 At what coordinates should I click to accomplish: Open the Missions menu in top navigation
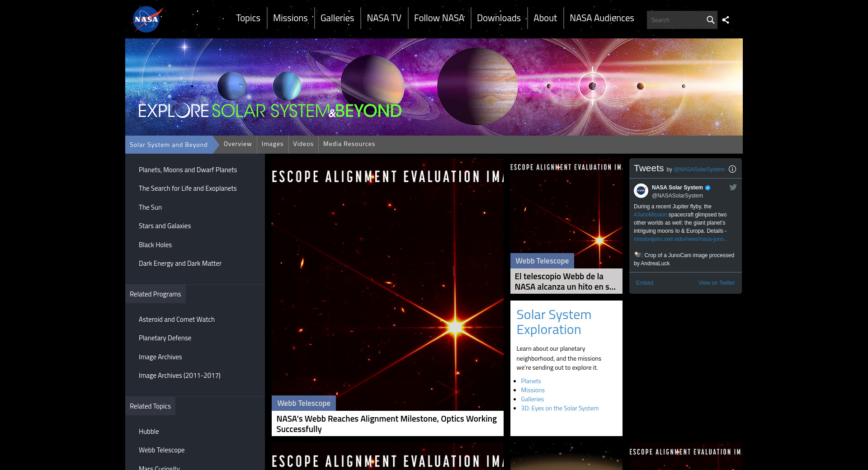pyautogui.click(x=290, y=18)
